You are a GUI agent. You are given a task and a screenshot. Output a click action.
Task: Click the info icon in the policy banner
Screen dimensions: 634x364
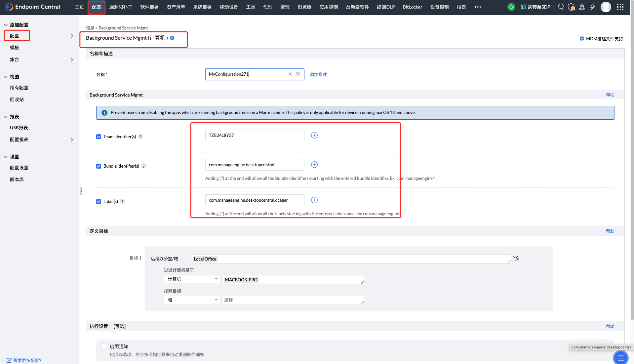point(104,113)
